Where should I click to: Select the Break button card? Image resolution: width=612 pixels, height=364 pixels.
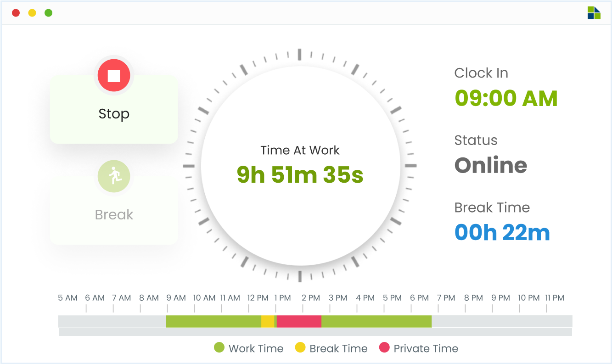(114, 210)
